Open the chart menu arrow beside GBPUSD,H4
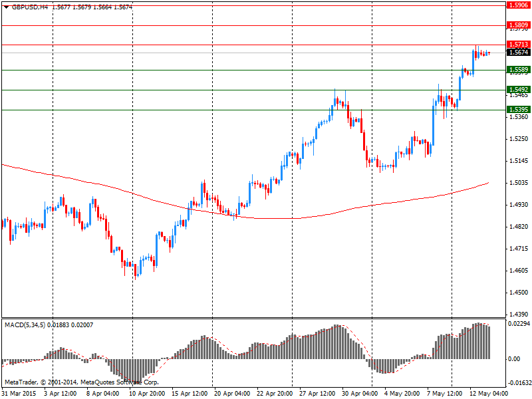Image resolution: width=532 pixels, height=399 pixels. (x=7, y=7)
